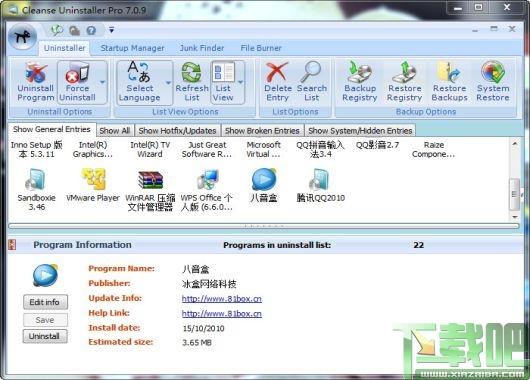530x380 pixels.
Task: Click the horizontal splitter bar below program list
Action: tap(264, 226)
